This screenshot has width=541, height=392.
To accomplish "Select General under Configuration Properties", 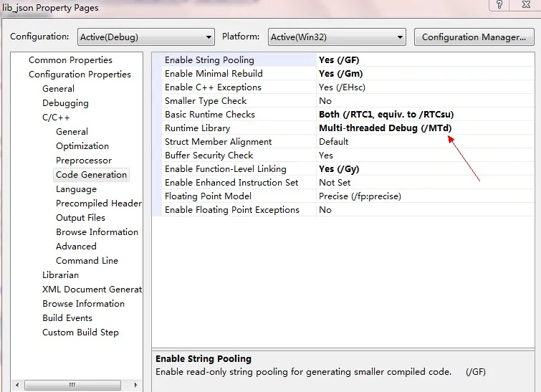I will coord(58,89).
